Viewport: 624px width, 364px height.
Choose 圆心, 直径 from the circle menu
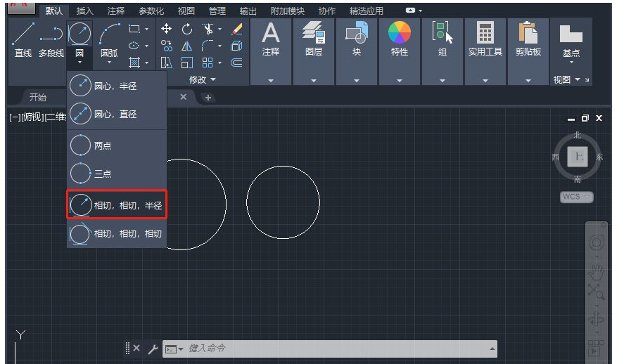click(117, 114)
